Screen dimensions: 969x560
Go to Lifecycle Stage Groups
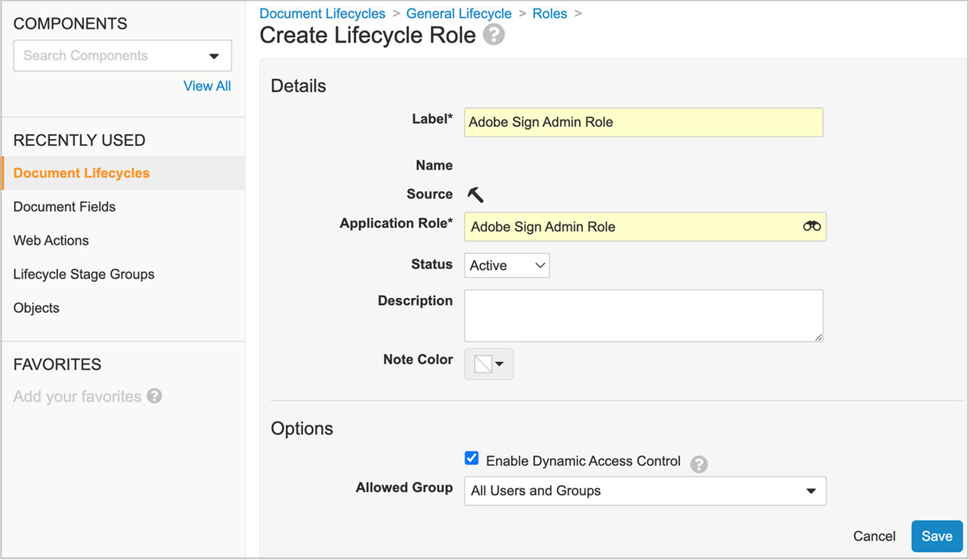[84, 274]
